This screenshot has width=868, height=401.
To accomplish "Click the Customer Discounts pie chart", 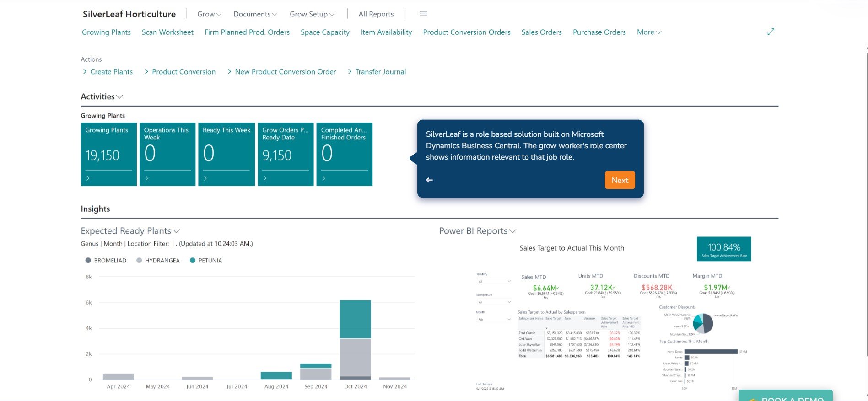I will pyautogui.click(x=703, y=323).
